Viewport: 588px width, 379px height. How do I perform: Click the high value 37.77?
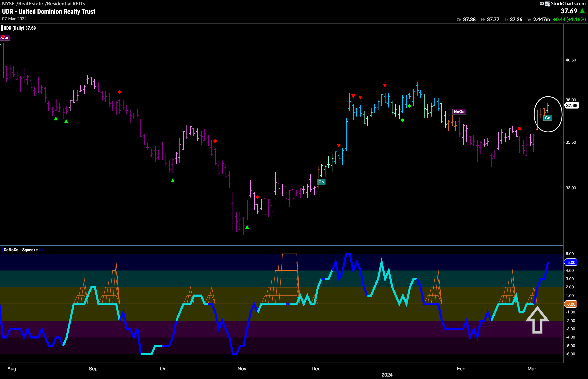493,20
